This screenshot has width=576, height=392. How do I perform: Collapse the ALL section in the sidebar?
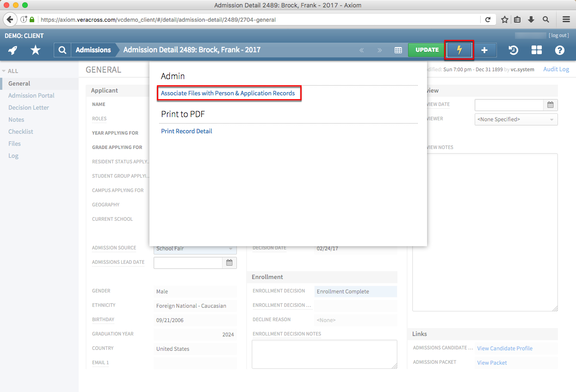pos(5,71)
